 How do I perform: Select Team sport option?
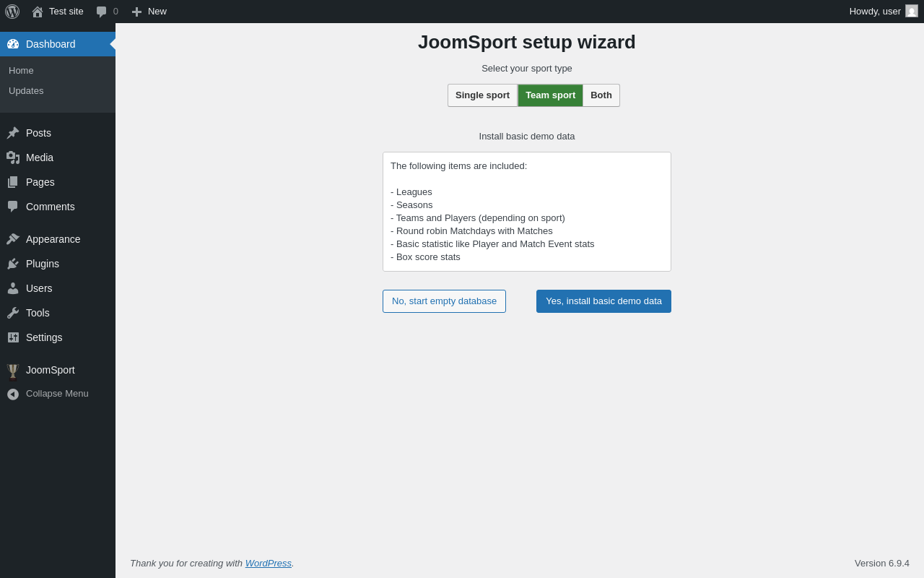[550, 95]
